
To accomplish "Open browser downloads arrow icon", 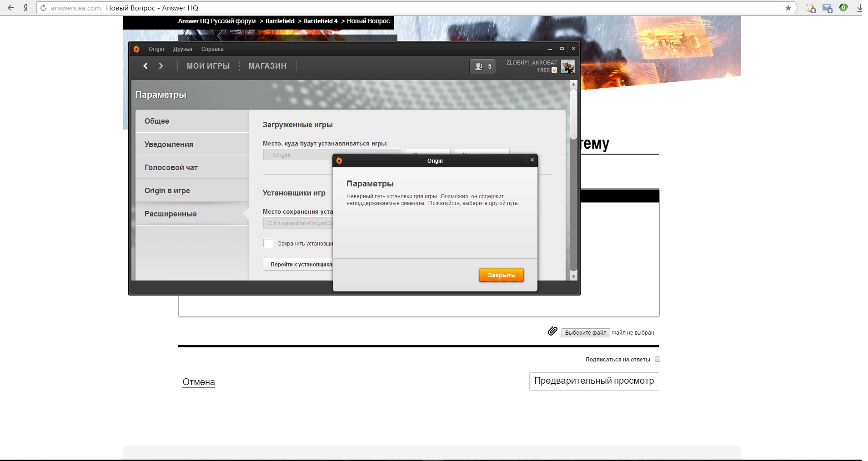I will (859, 8).
